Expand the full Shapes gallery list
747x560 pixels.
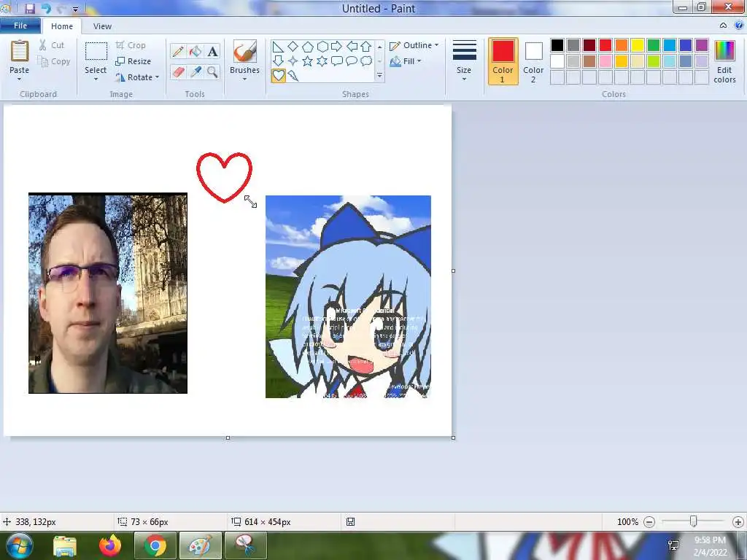click(379, 76)
